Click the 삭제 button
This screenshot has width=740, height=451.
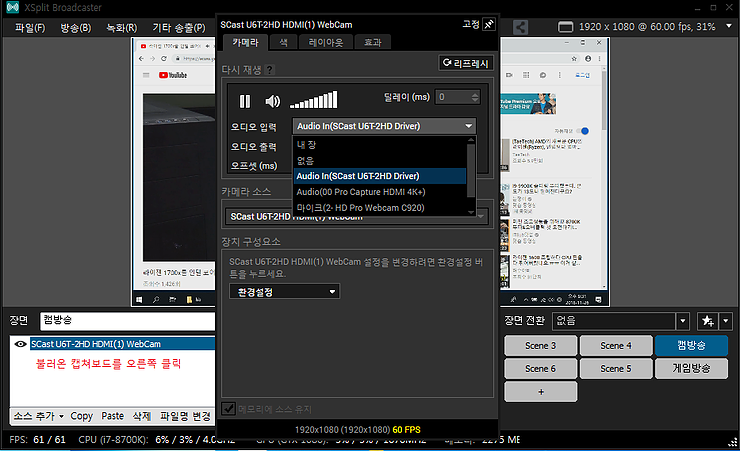pos(142,416)
